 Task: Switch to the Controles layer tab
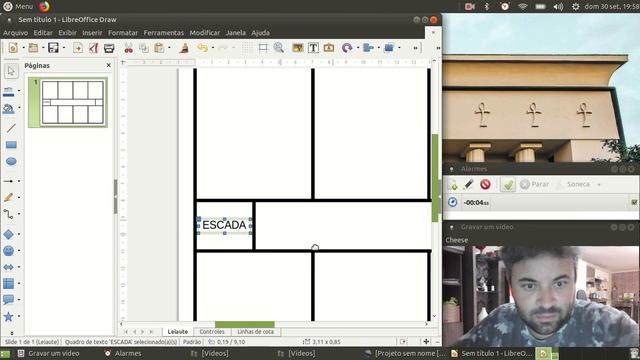pos(212,332)
